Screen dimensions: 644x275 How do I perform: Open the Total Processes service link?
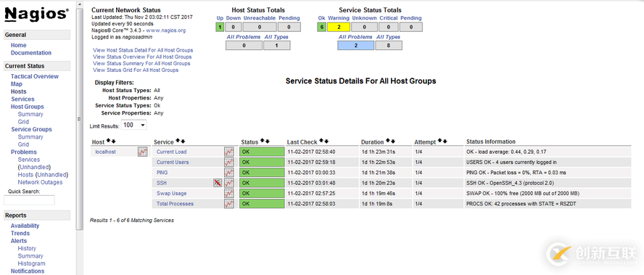[175, 203]
